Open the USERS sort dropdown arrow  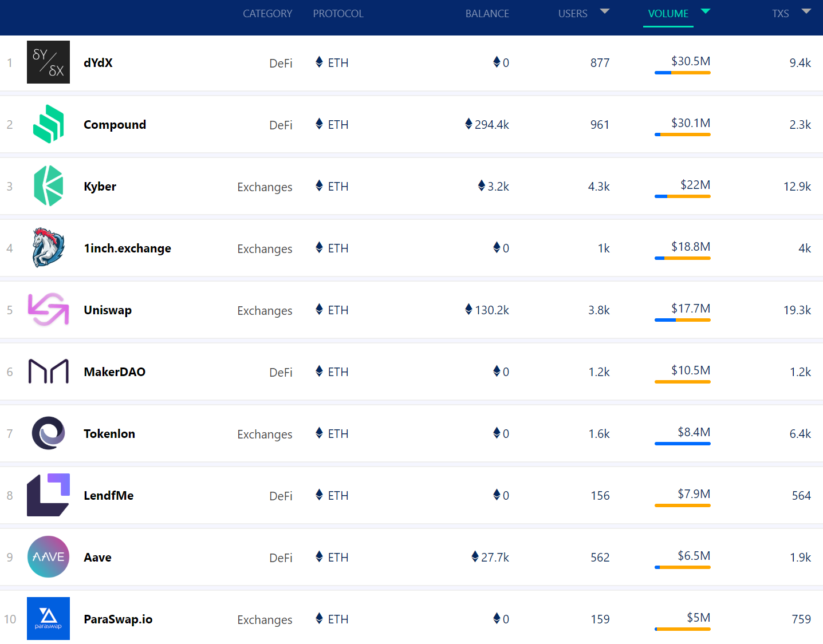point(605,11)
